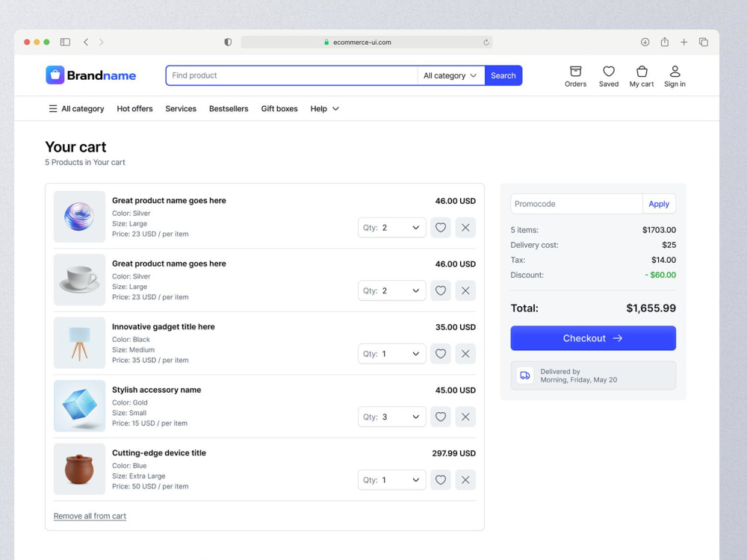747x560 pixels.
Task: Remove the first product with X icon
Action: point(465,228)
